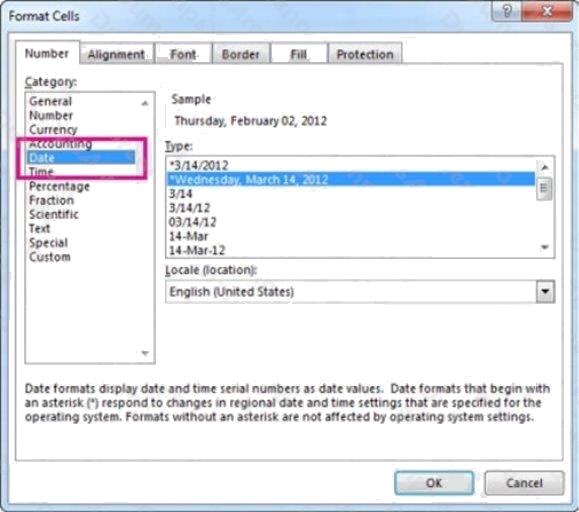Click the Category list down arrow
This screenshot has height=512, width=579.
[145, 353]
